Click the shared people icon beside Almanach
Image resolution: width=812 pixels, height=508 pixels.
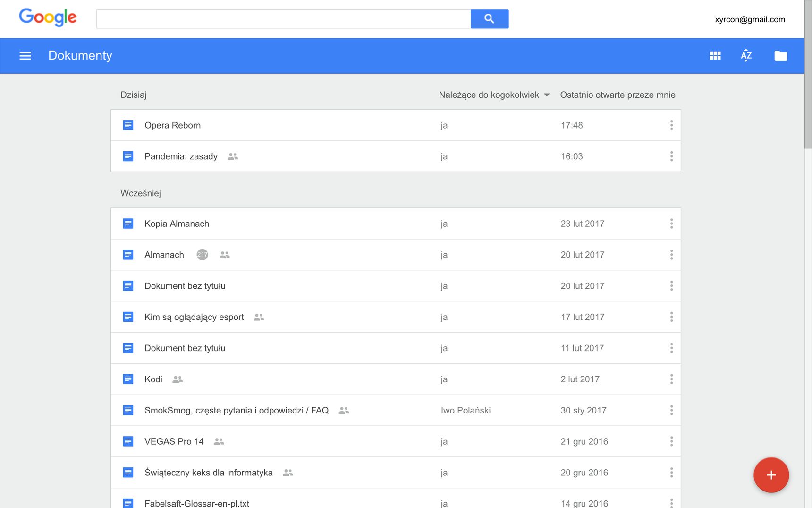(x=225, y=255)
